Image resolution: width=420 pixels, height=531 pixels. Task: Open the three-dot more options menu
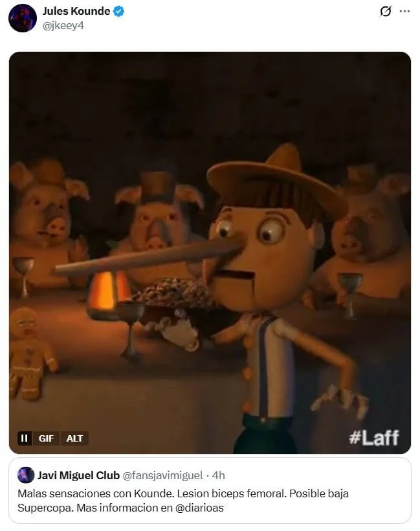[404, 11]
